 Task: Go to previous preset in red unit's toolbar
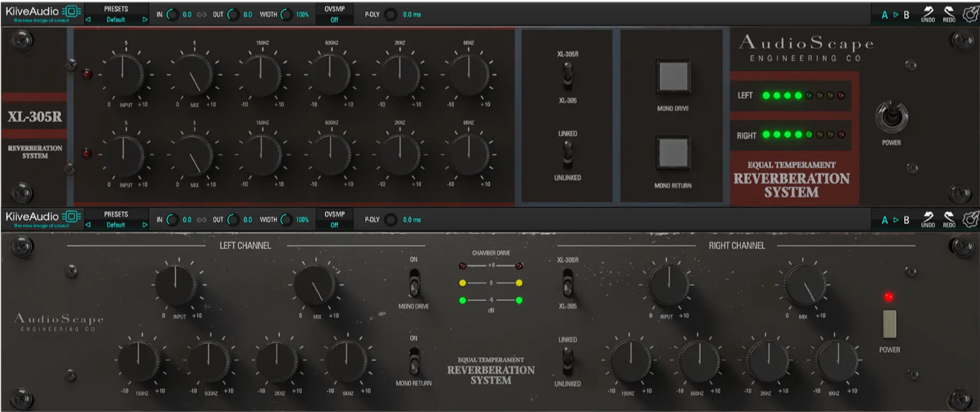88,20
